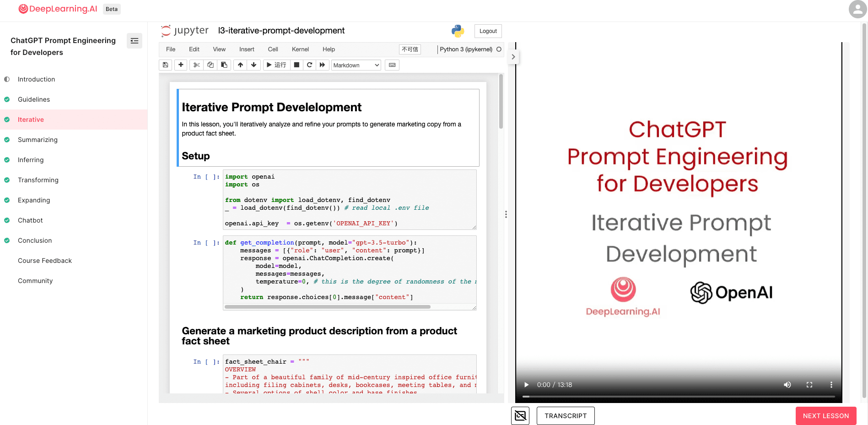Open the View menu
868x425 pixels.
[x=219, y=49]
